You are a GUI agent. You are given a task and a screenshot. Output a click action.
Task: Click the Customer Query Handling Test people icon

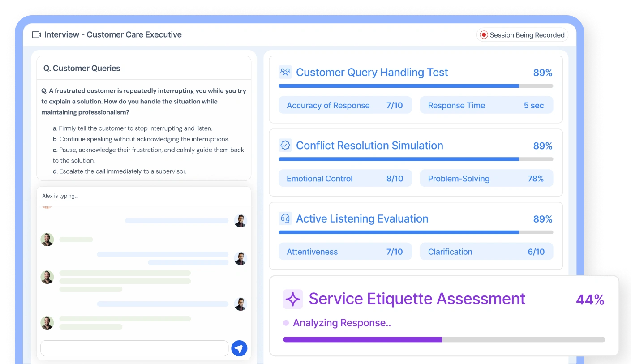(285, 72)
